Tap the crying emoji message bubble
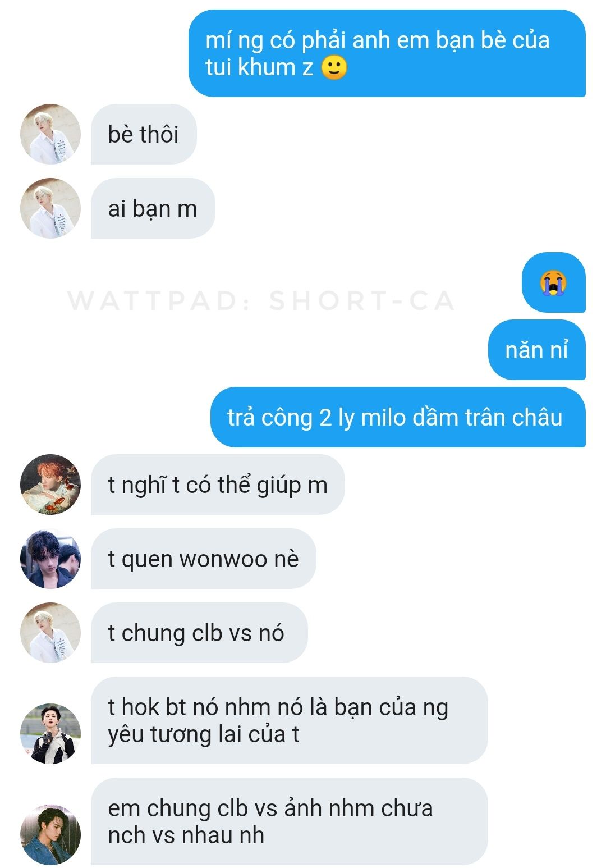Screen dimensions: 606x868 pyautogui.click(x=554, y=282)
